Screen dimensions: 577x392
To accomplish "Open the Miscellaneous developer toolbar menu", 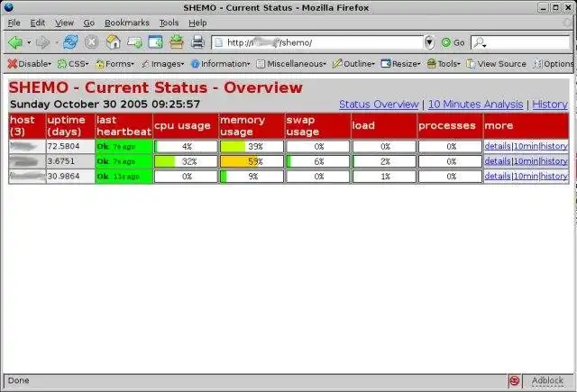I will (x=291, y=64).
